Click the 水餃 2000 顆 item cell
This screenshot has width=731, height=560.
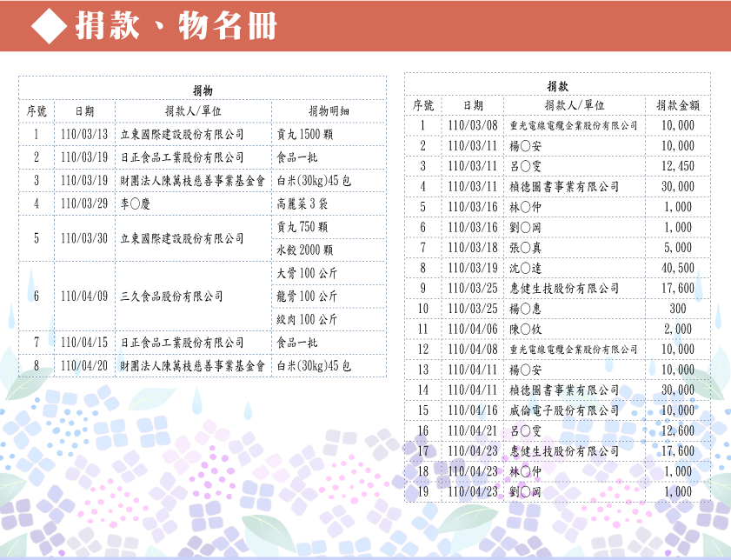pos(305,250)
